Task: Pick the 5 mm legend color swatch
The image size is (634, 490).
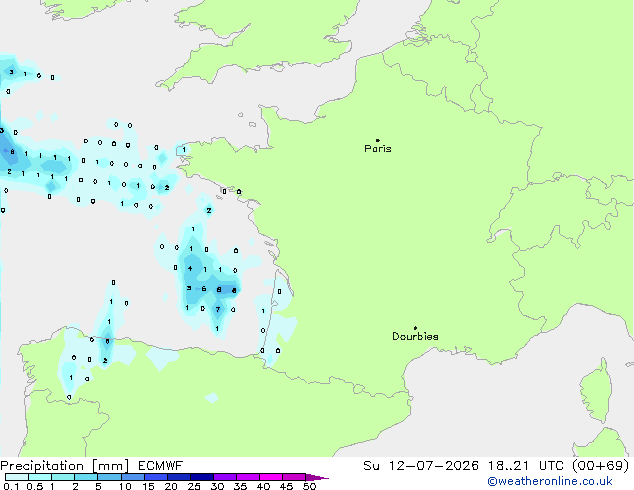Action: pyautogui.click(x=109, y=477)
